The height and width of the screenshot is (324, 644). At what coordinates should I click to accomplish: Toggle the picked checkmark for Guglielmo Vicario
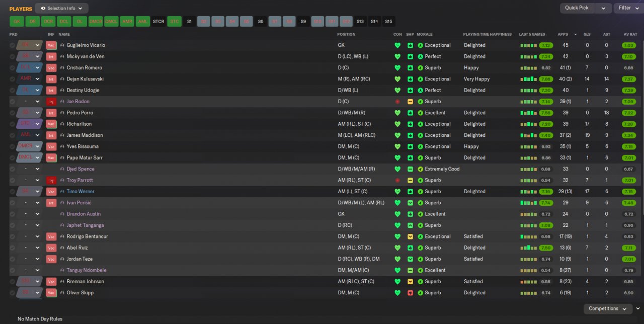pos(12,45)
